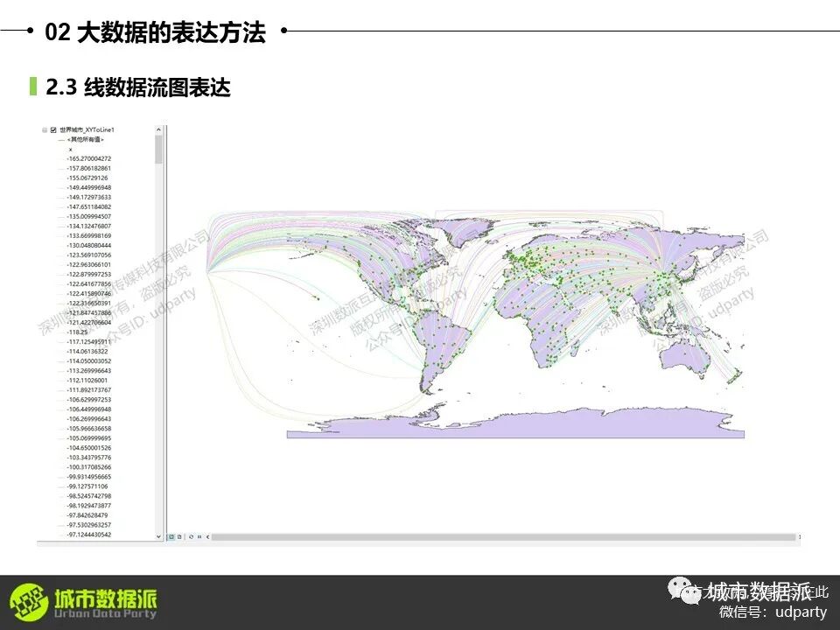Switch to Layout View button
The height and width of the screenshot is (630, 840).
(x=179, y=536)
